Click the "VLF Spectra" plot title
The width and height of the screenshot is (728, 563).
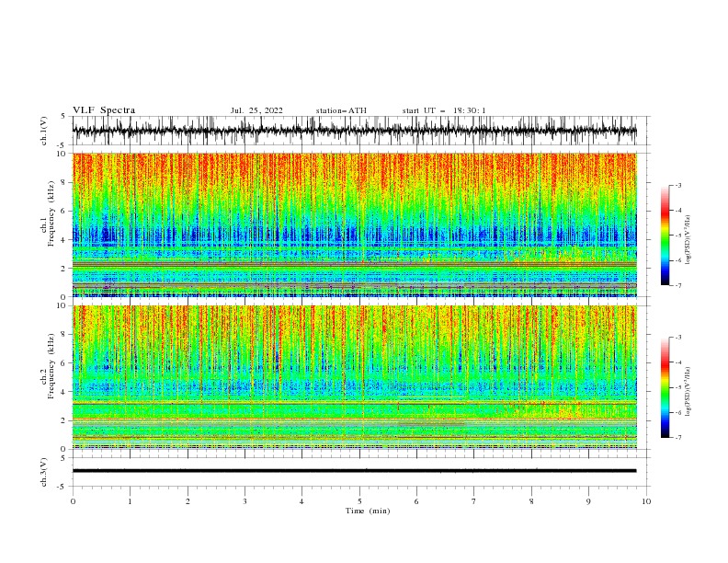pyautogui.click(x=104, y=110)
